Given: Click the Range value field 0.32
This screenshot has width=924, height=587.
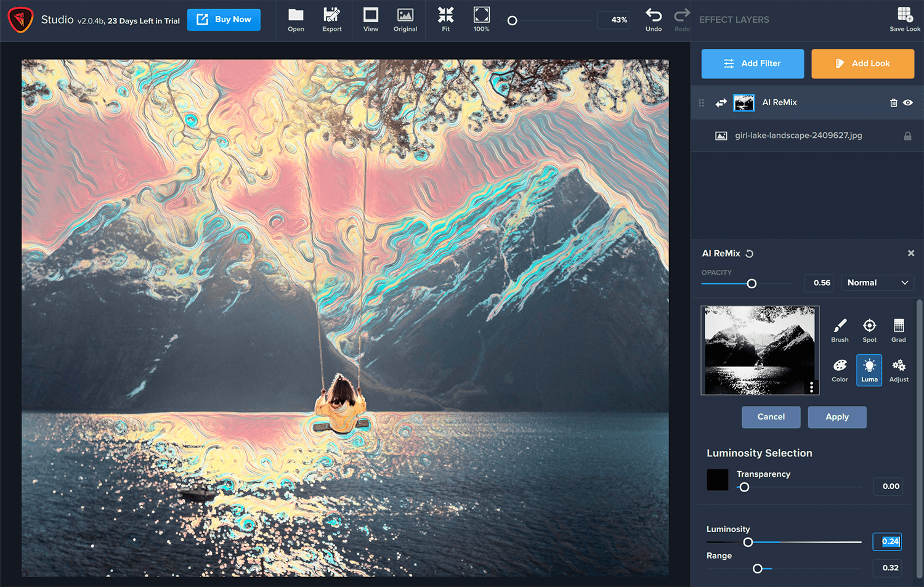Looking at the screenshot, I should click(x=888, y=568).
